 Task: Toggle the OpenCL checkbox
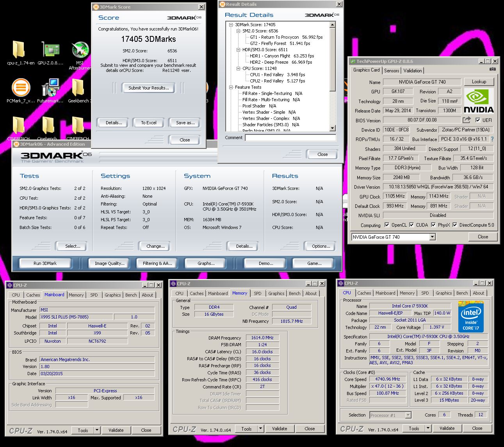(387, 225)
